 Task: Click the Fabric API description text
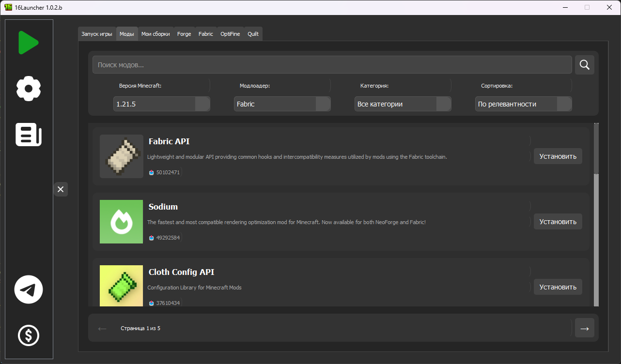point(297,157)
